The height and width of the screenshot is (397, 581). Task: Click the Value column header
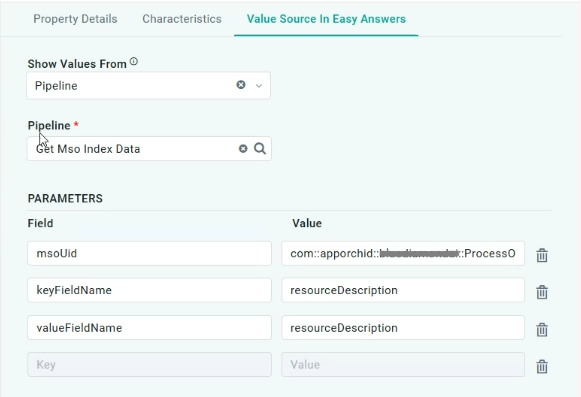click(307, 223)
